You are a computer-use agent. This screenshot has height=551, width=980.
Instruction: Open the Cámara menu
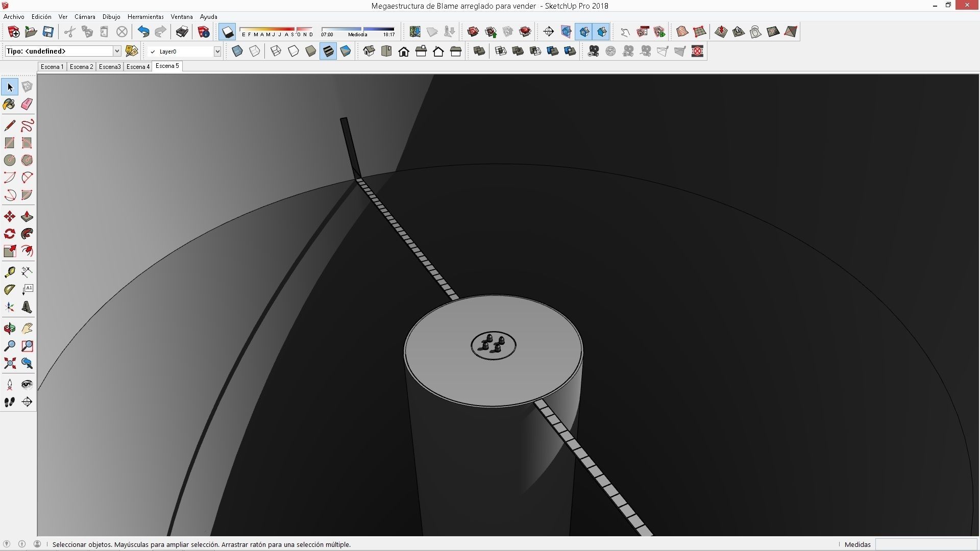coord(85,17)
